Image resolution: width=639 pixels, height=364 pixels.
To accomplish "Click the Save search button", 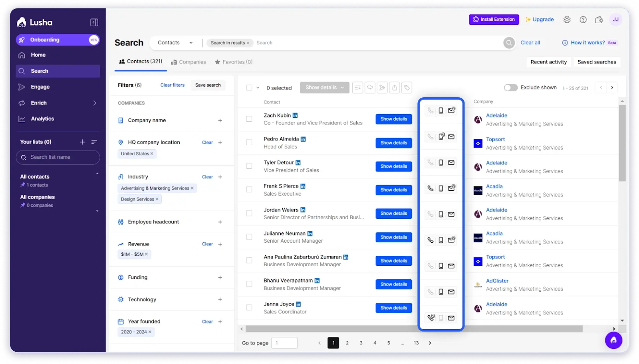I will coord(208,85).
